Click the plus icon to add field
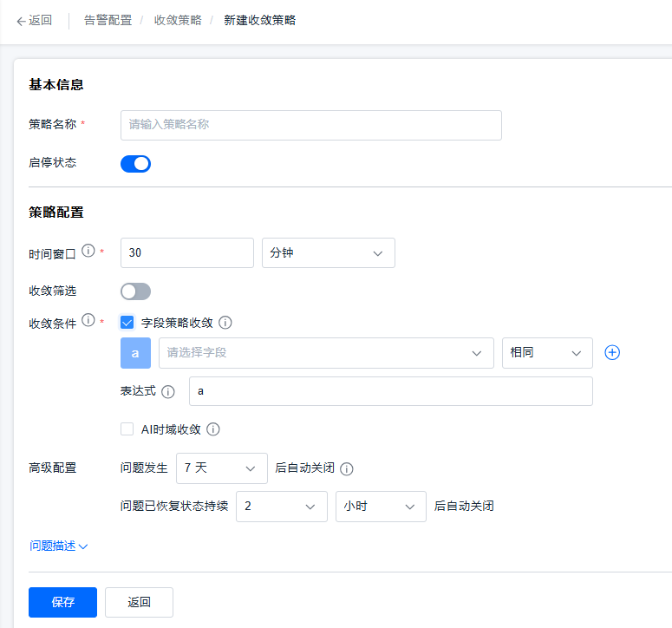Image resolution: width=672 pixels, height=628 pixels. [x=612, y=352]
